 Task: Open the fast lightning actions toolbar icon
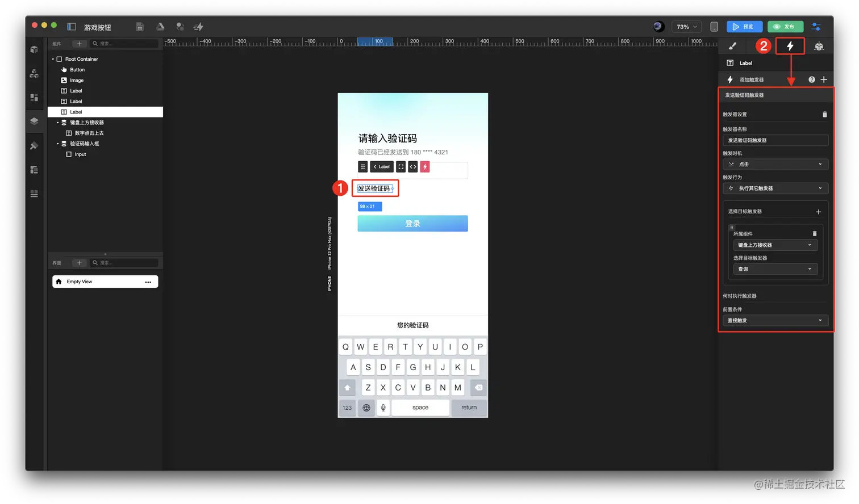coord(198,27)
